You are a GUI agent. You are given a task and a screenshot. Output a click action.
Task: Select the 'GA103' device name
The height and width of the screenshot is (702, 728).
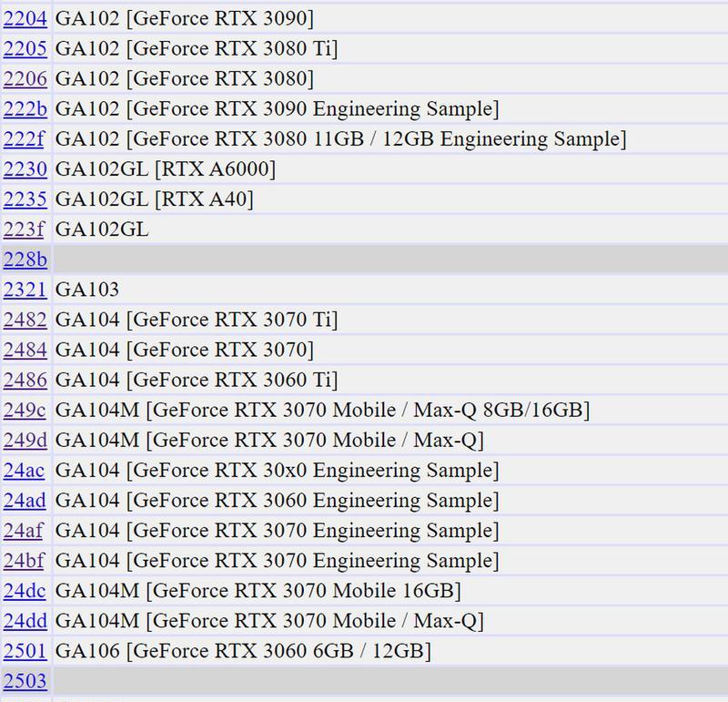pyautogui.click(x=87, y=290)
